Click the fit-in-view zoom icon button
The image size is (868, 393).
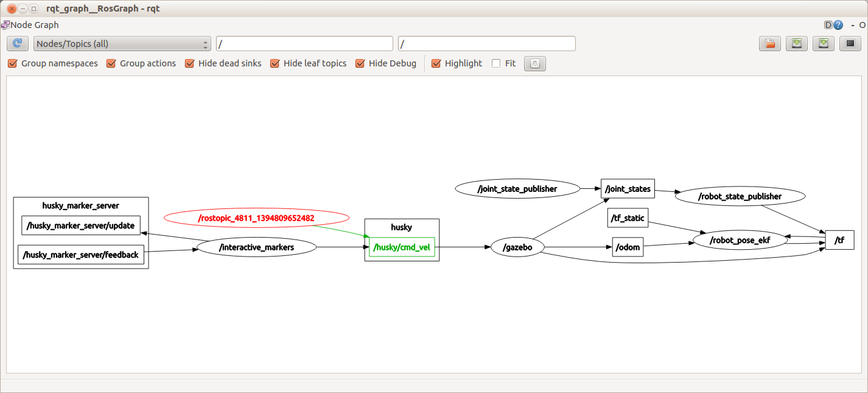point(534,63)
